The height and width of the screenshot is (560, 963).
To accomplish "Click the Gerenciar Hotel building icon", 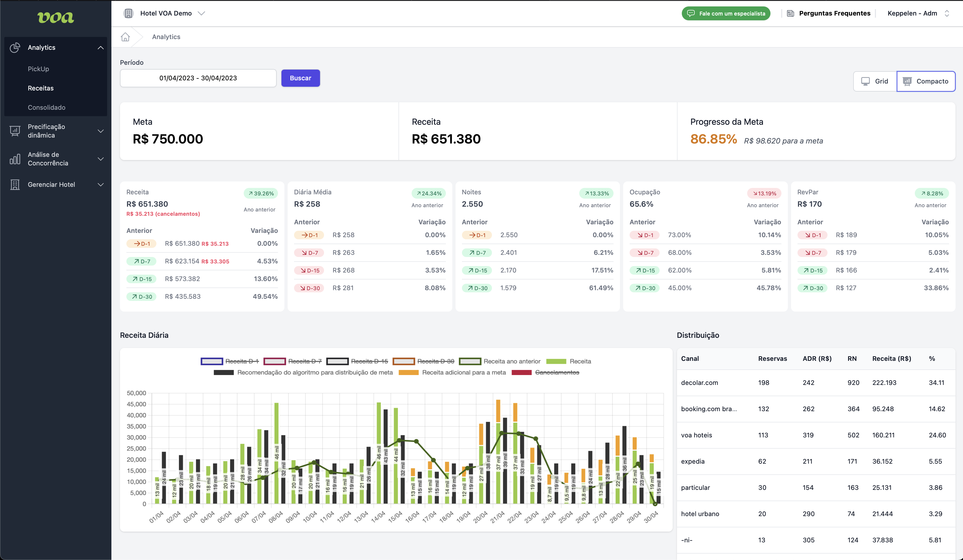I will (15, 185).
